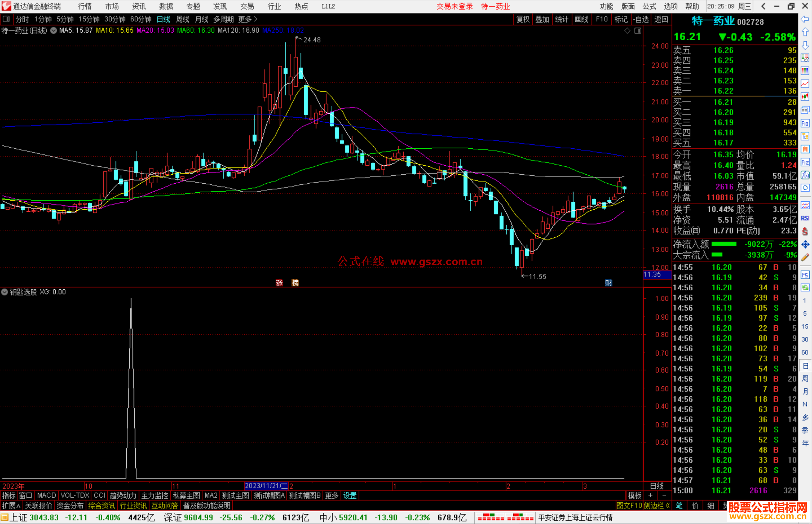Click the F12 sidebar icon
Screen dimensions: 812x524
click(805, 162)
